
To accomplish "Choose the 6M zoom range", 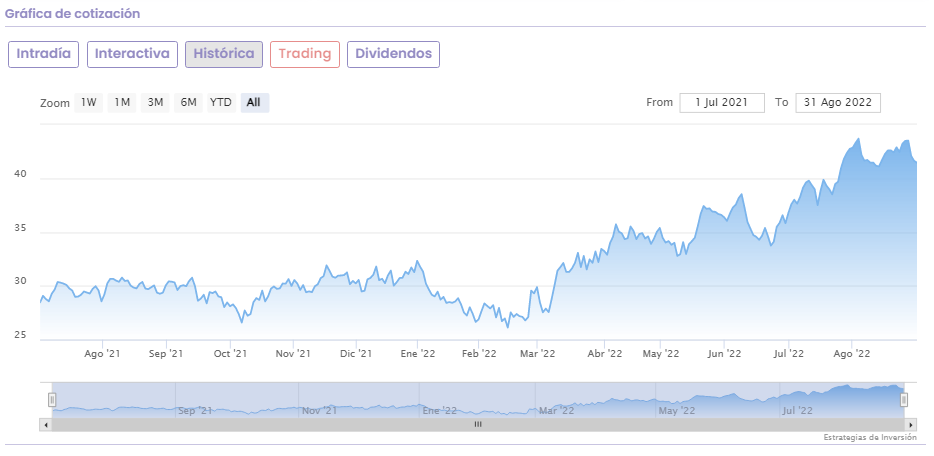I will (188, 102).
